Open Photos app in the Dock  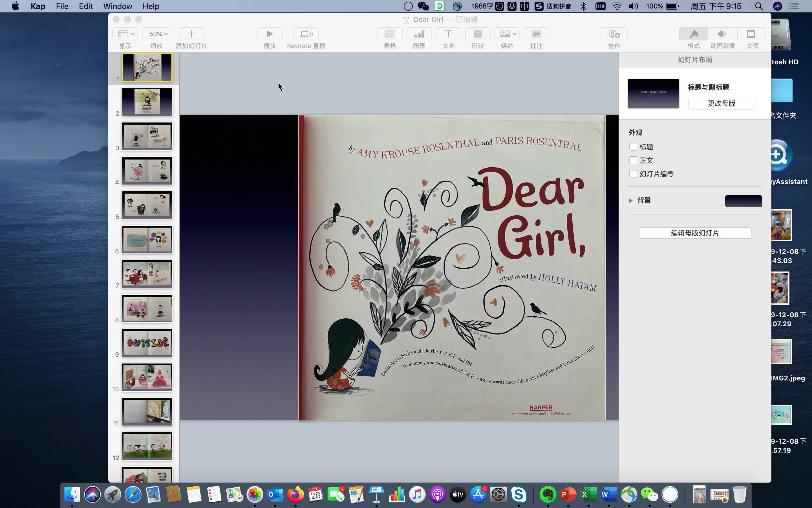point(255,494)
